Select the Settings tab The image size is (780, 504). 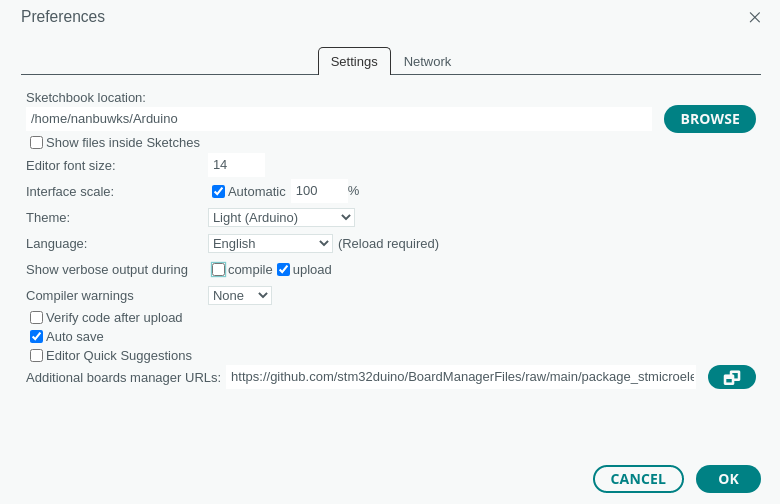(354, 61)
